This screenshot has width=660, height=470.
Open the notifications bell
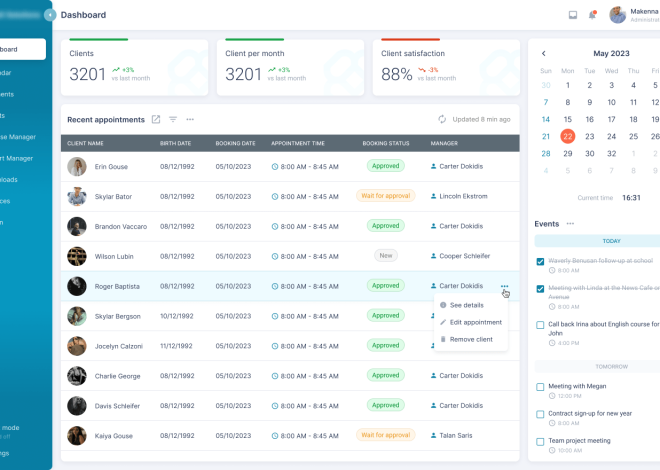592,15
